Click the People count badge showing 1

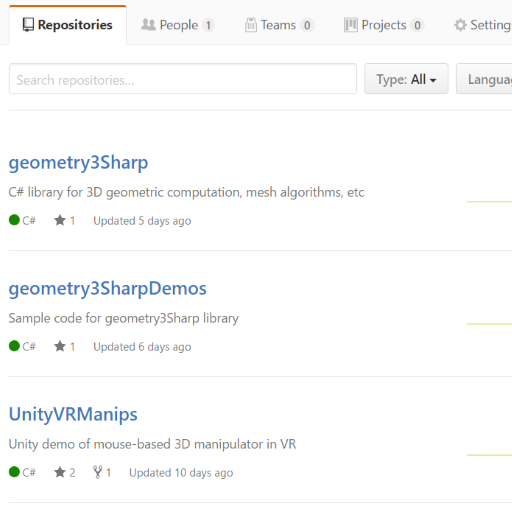(208, 25)
